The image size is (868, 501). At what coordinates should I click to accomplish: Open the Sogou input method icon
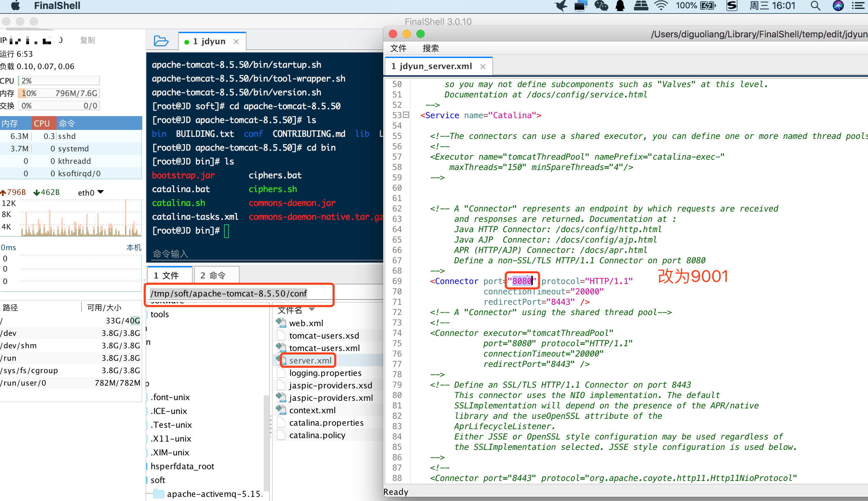pos(732,6)
